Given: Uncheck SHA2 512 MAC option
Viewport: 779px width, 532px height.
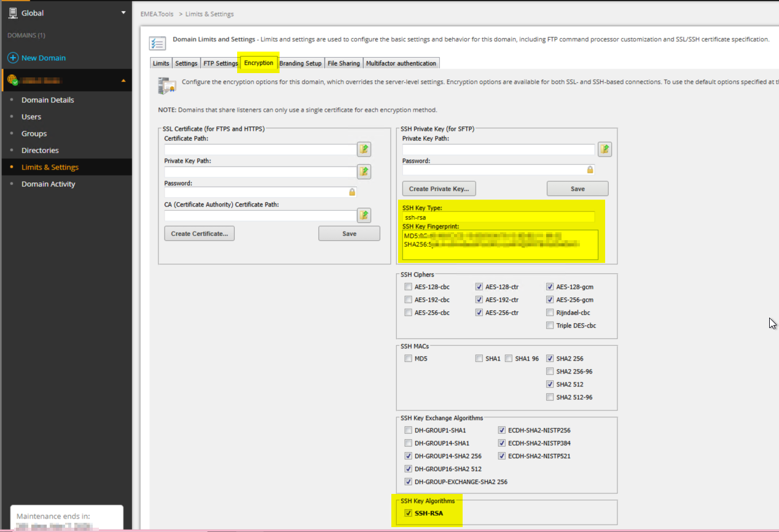Looking at the screenshot, I should [550, 384].
